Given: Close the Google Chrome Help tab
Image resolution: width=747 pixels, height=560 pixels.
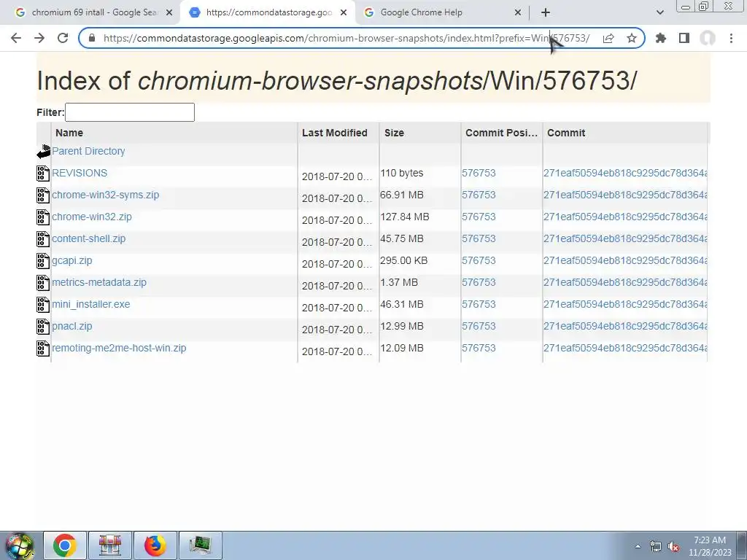Looking at the screenshot, I should pyautogui.click(x=518, y=12).
